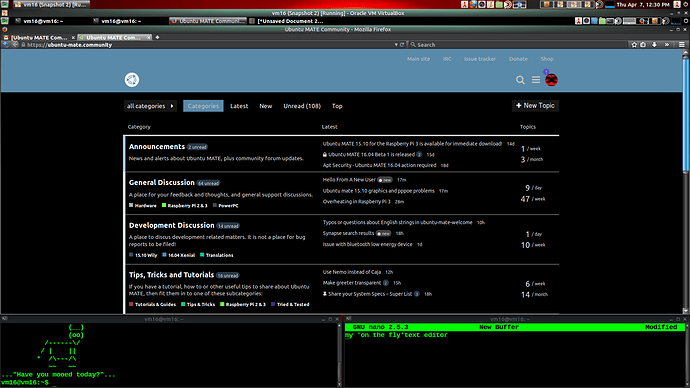
Task: Open the forum hamburger menu icon
Action: [x=536, y=80]
